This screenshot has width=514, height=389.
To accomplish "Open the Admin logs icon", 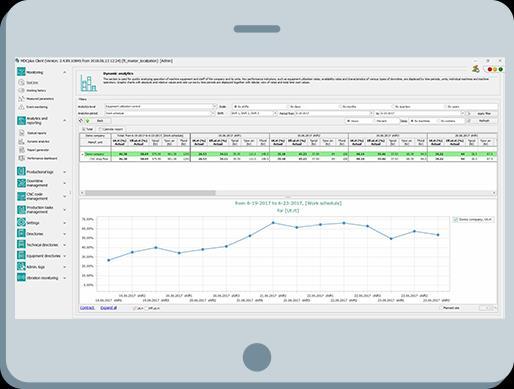I will point(21,266).
